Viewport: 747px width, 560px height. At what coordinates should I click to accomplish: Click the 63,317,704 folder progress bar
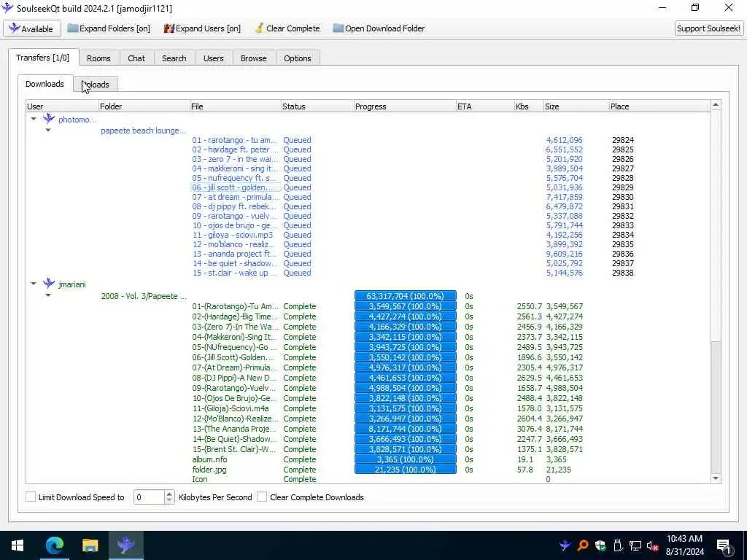point(406,296)
